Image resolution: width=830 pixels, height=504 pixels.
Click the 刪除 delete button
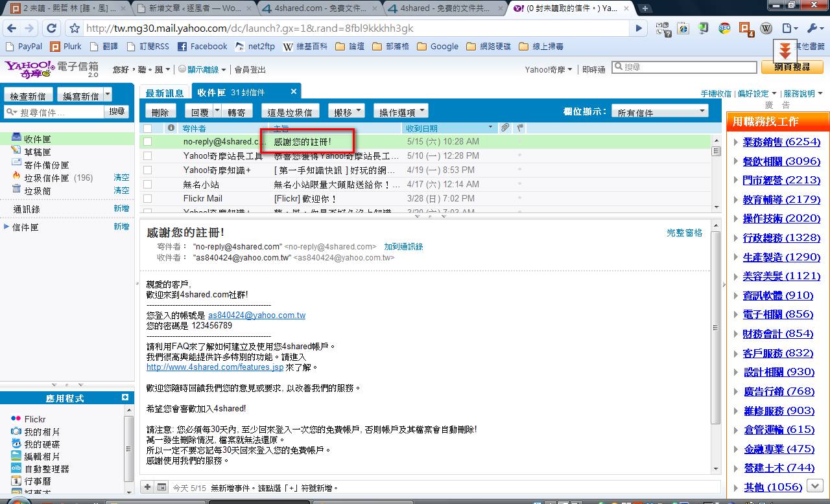pyautogui.click(x=160, y=111)
